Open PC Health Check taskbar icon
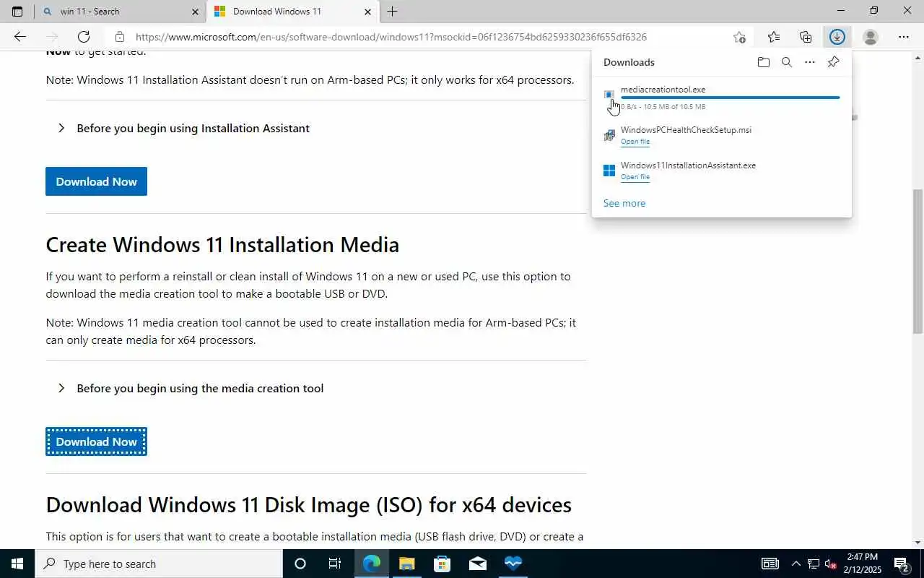924x578 pixels. (x=513, y=564)
